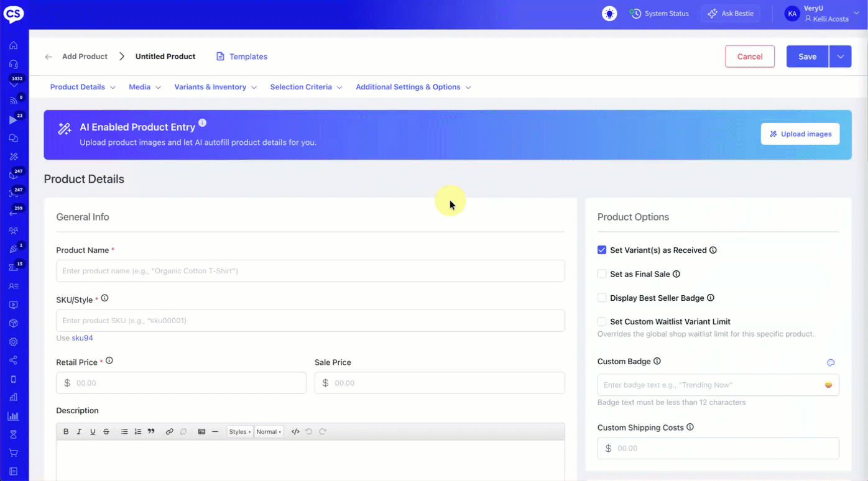The height and width of the screenshot is (481, 868).
Task: Click the Save button
Action: click(807, 57)
